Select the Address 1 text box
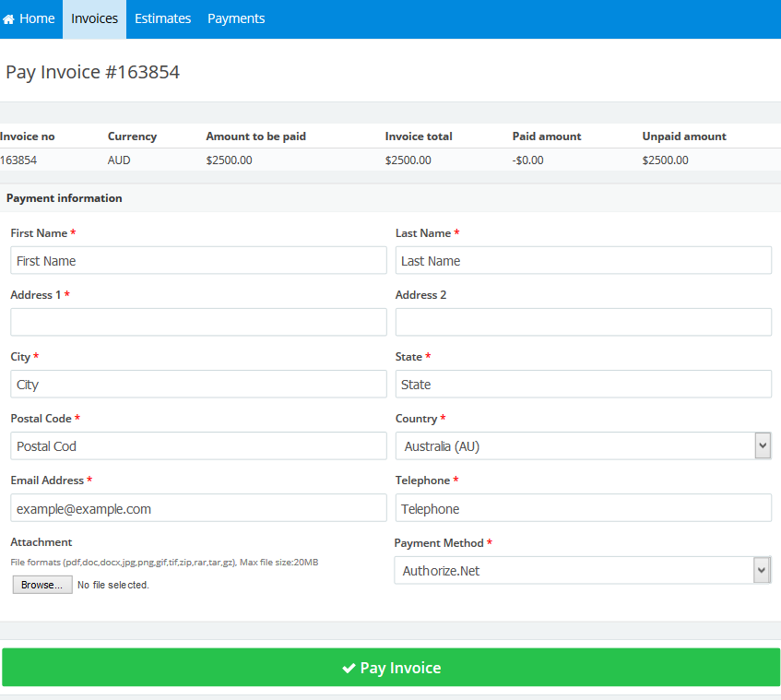 (198, 323)
